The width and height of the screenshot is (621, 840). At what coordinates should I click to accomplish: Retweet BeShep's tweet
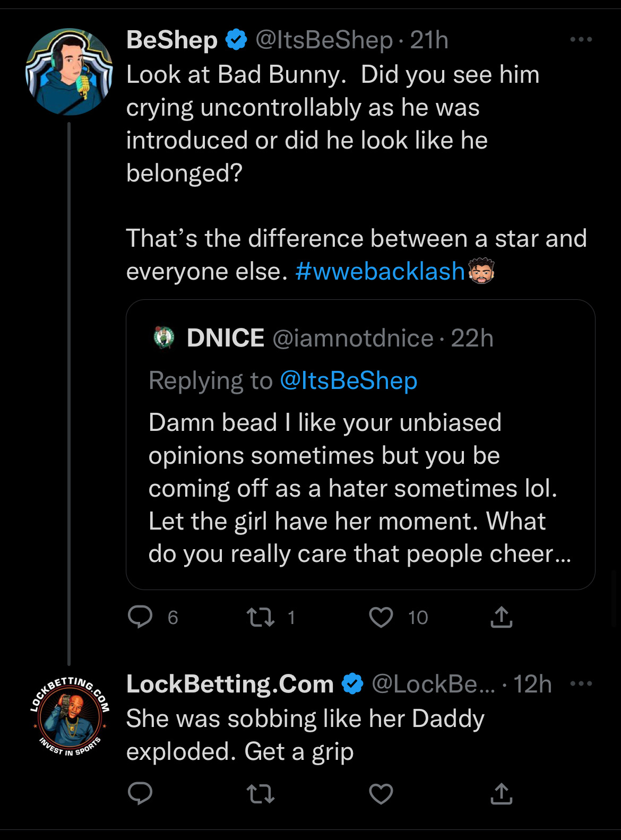261,617
